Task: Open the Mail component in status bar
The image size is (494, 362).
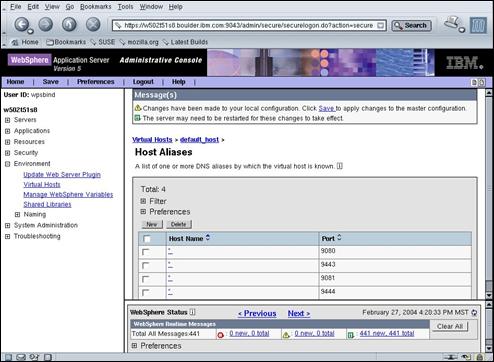Action: (21, 357)
